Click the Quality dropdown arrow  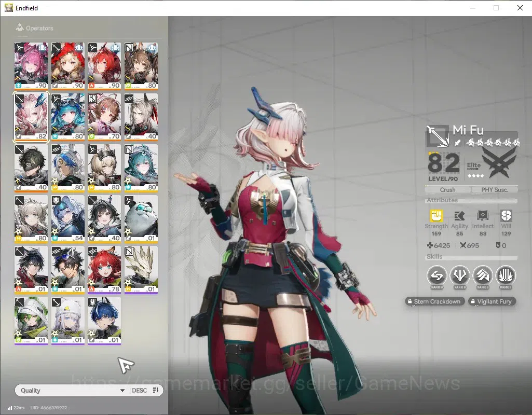coord(122,391)
